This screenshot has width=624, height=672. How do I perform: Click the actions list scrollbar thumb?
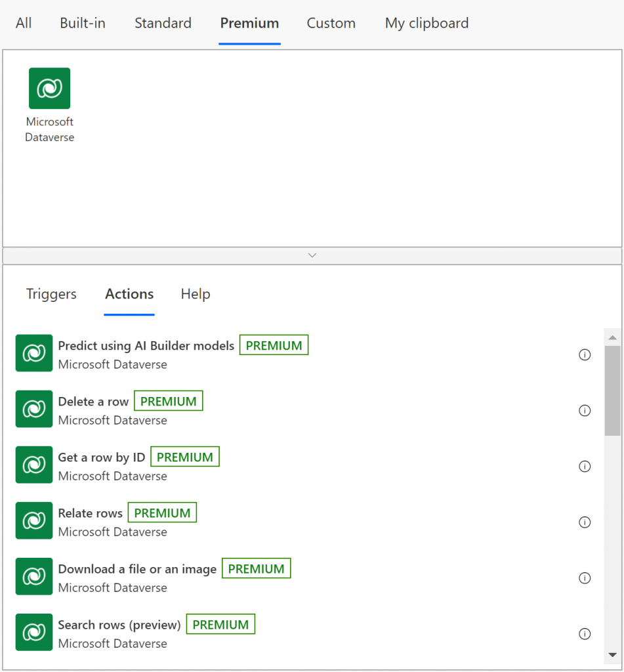click(x=612, y=390)
